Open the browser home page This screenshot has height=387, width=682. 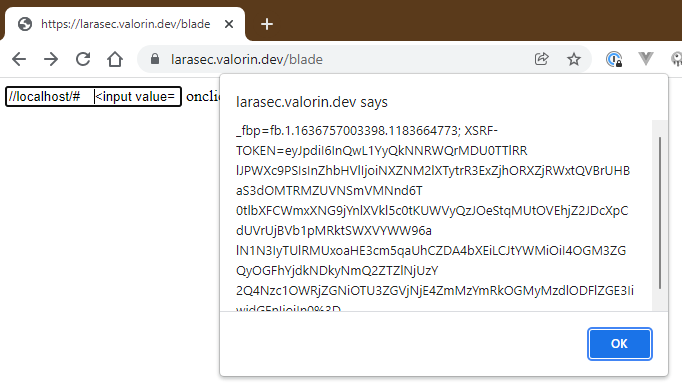coord(115,59)
